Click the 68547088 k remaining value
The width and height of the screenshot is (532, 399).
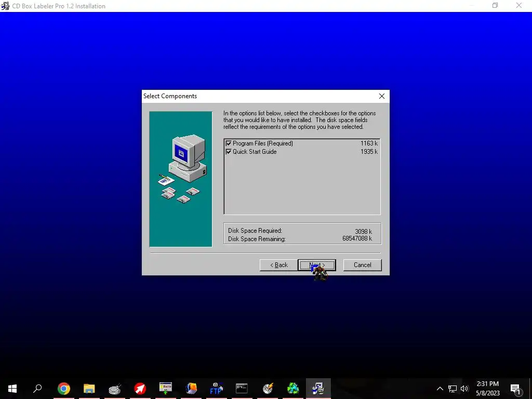click(x=357, y=238)
